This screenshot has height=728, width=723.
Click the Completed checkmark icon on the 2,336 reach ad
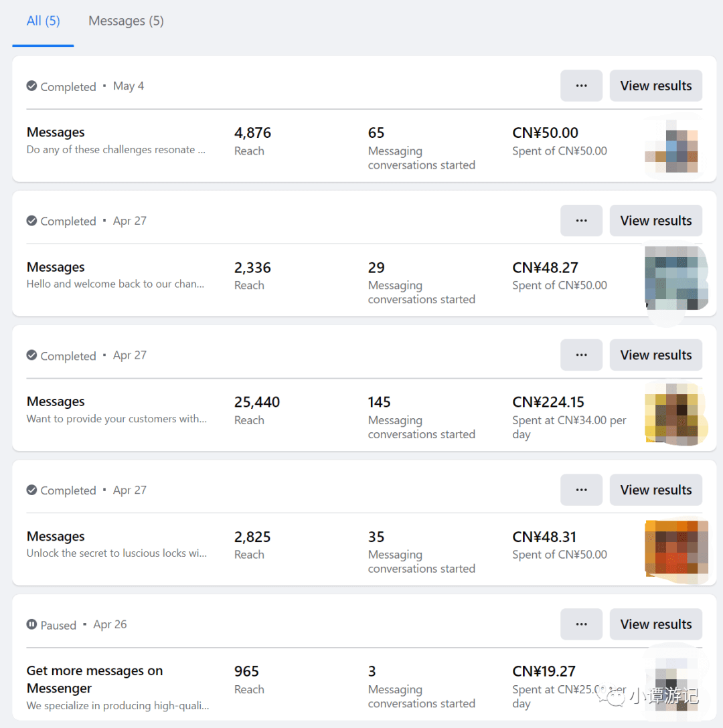(31, 221)
